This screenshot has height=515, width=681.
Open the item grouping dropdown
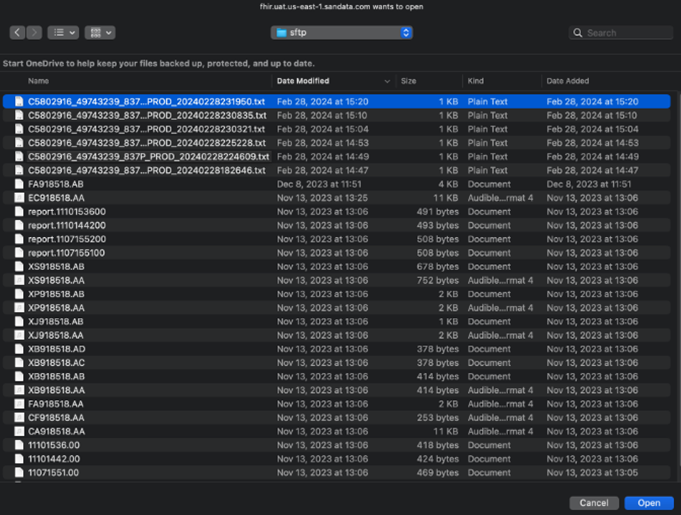click(100, 33)
